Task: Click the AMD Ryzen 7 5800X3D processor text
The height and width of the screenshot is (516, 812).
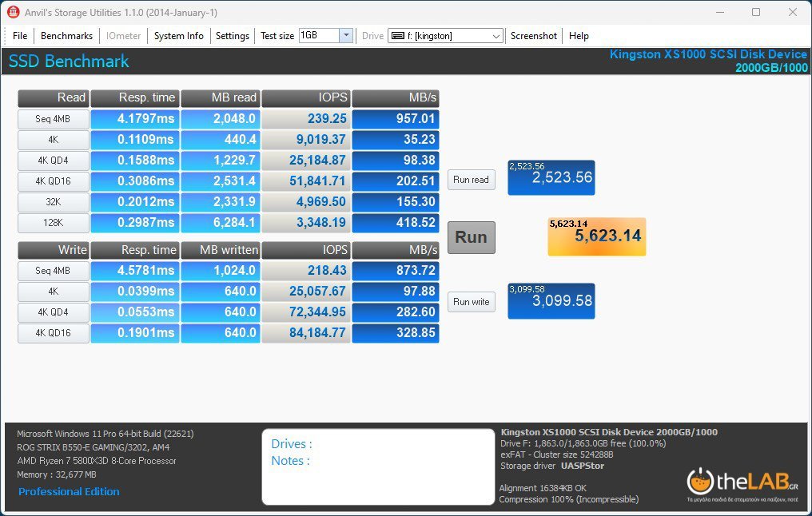Action: pos(97,461)
